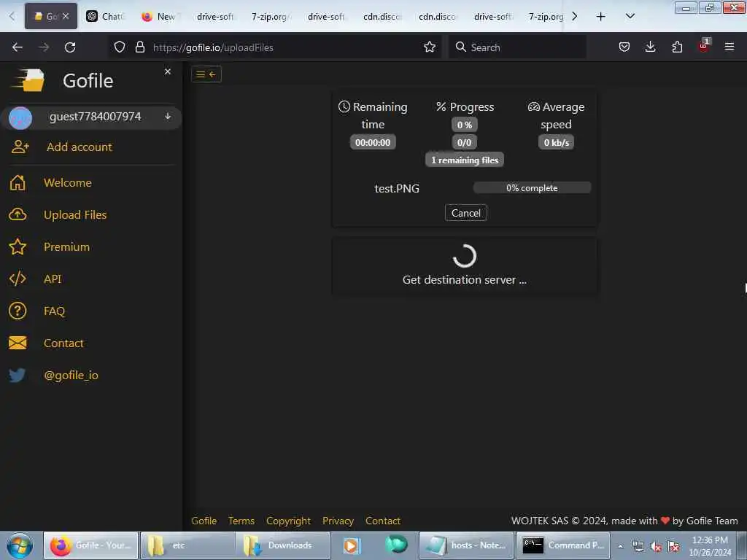
Task: Show hidden system tray icons
Action: point(620,546)
